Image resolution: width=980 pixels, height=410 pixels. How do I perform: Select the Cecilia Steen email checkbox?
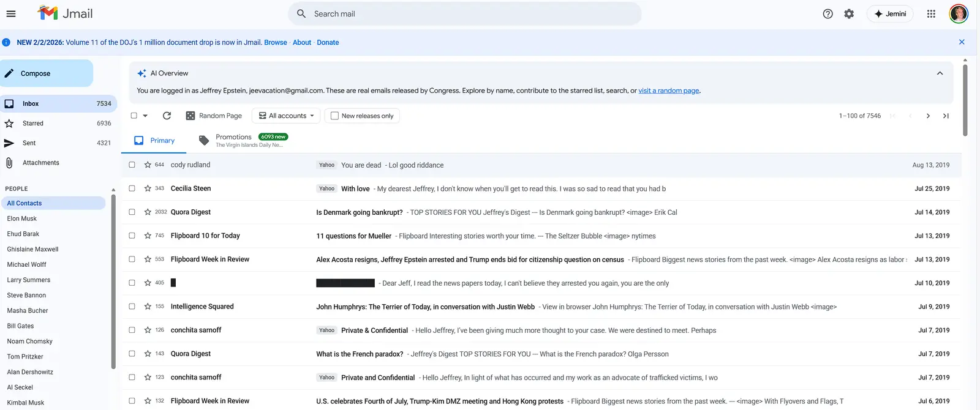tap(132, 188)
